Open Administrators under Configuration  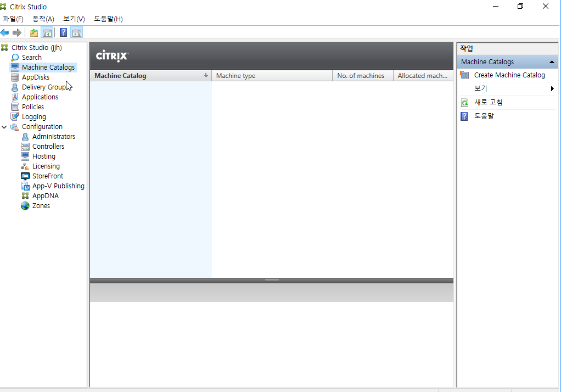[54, 136]
